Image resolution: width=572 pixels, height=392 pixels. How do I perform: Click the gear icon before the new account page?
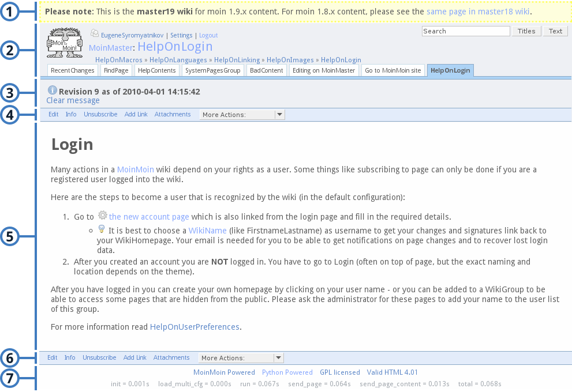click(x=102, y=215)
